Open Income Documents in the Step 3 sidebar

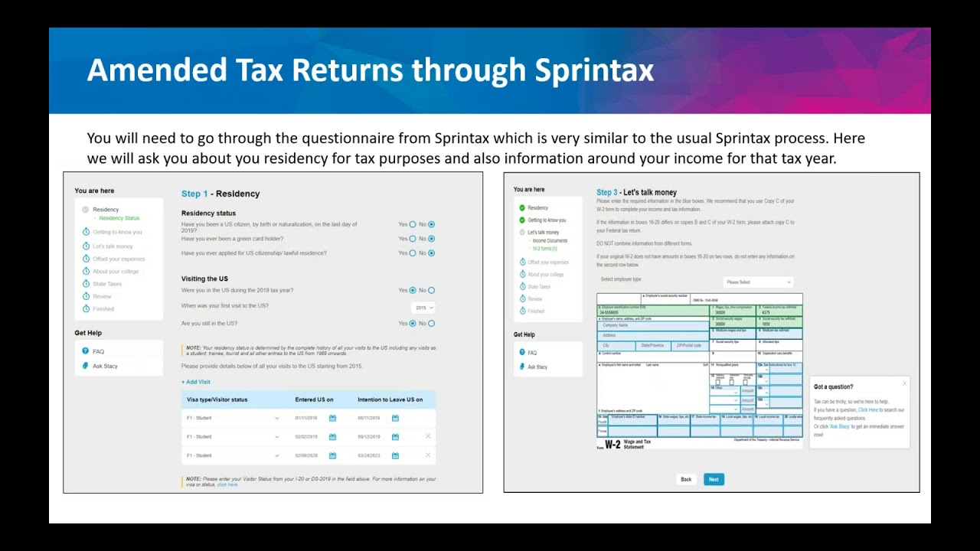click(x=550, y=240)
